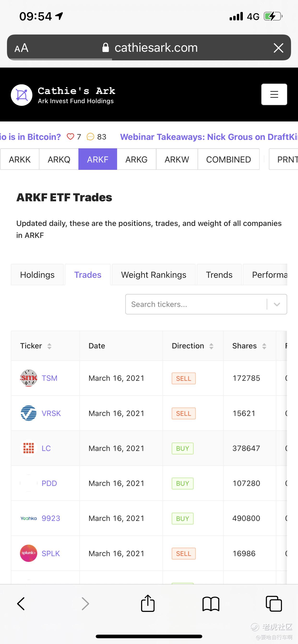Expand the ticker search dropdown arrow

click(x=277, y=304)
